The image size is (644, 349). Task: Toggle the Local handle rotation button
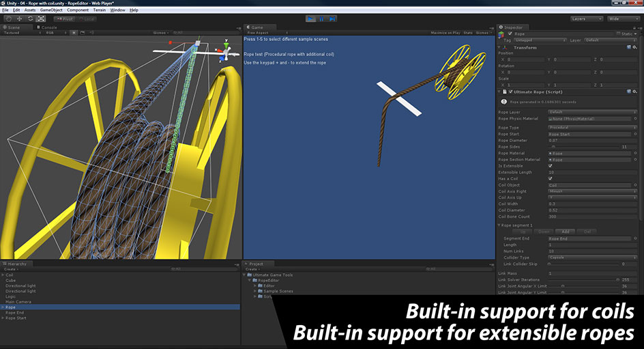point(86,19)
